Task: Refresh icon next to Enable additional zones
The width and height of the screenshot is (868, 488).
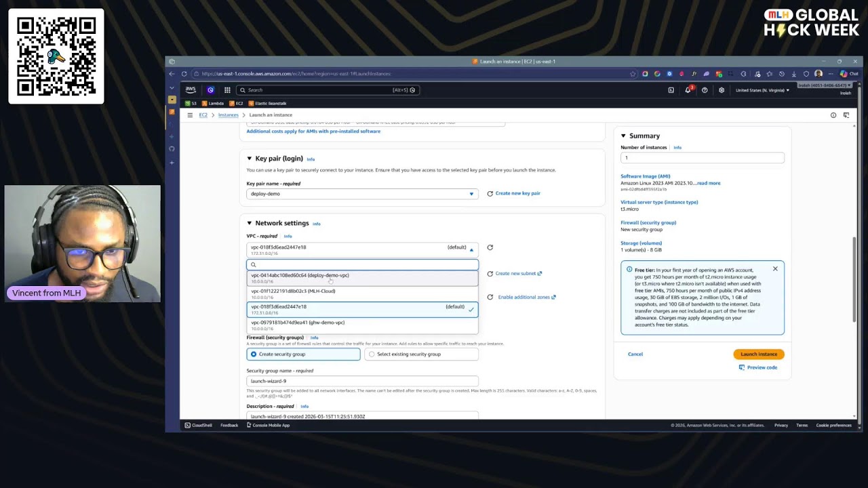Action: click(x=490, y=298)
